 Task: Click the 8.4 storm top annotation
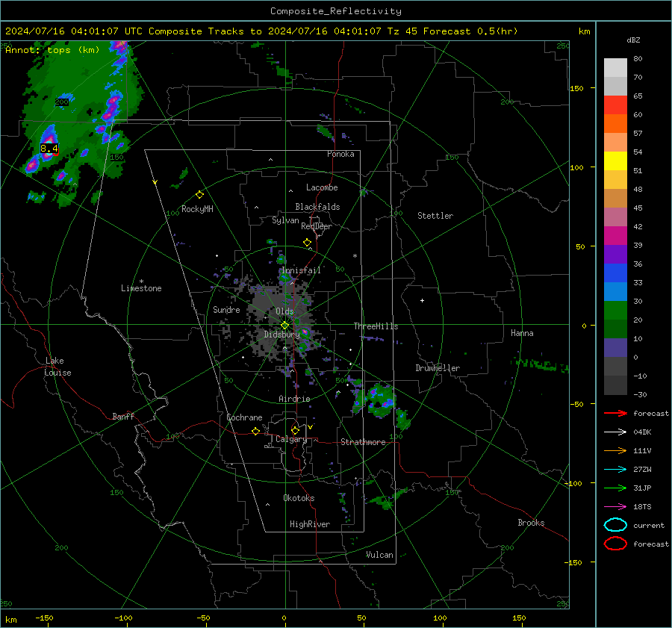[49, 149]
